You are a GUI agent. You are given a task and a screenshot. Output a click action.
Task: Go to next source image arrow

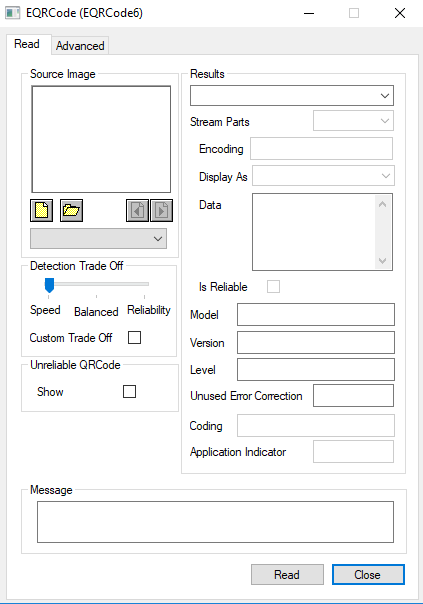161,210
